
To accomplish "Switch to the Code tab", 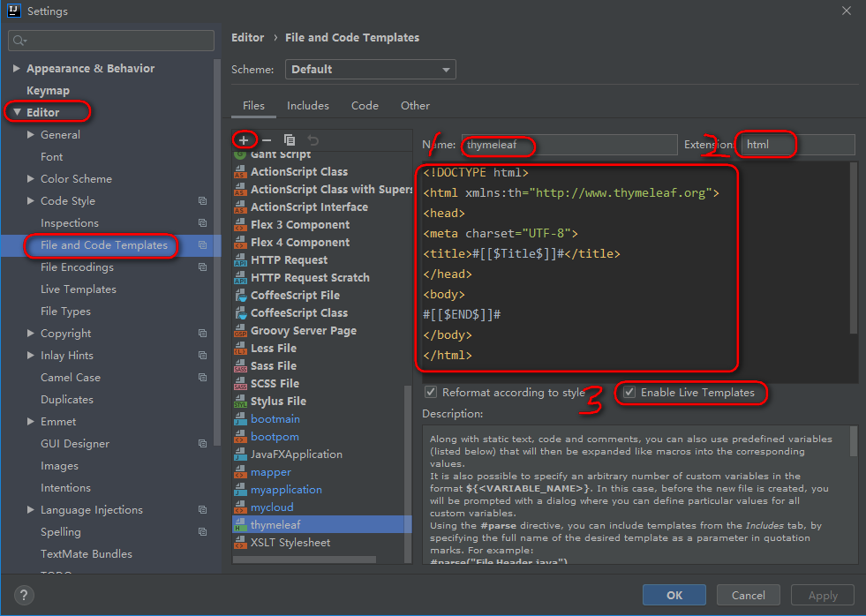I will pyautogui.click(x=365, y=105).
